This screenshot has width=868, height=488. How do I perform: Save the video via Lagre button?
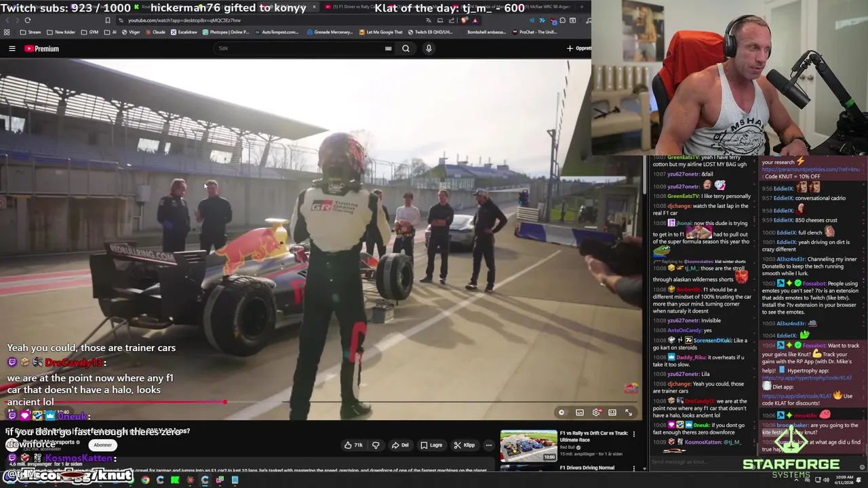(x=431, y=445)
